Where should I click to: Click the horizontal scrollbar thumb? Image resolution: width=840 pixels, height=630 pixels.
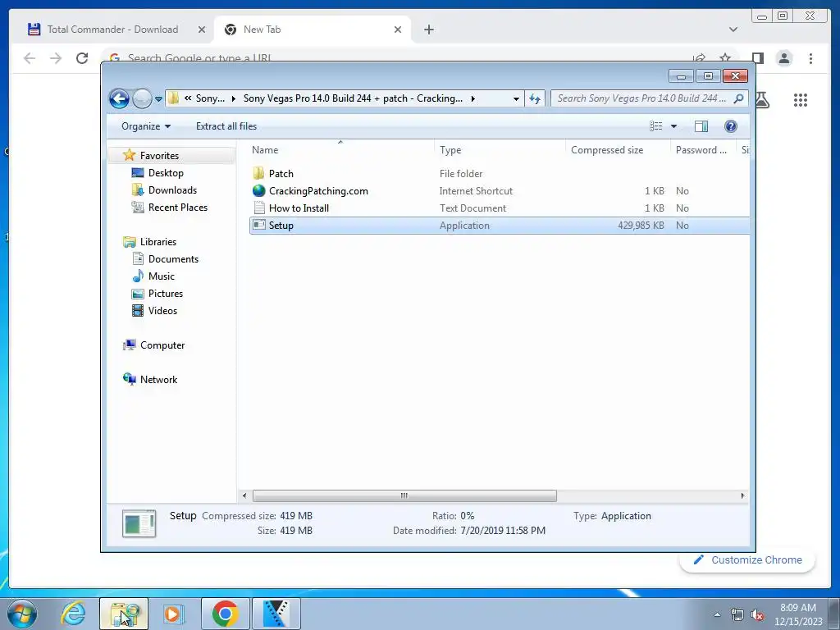click(x=404, y=496)
